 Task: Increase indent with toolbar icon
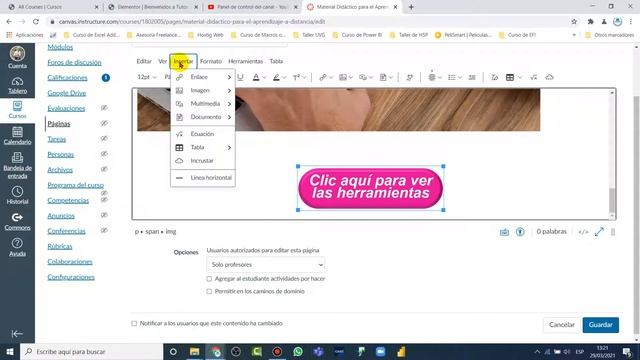click(472, 77)
